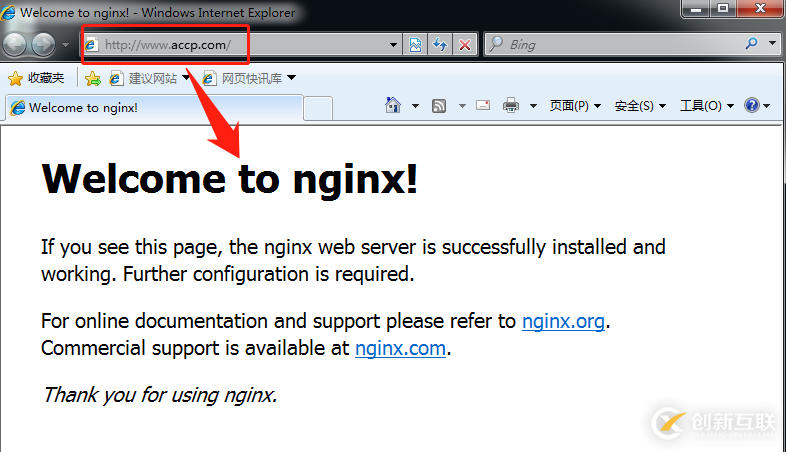Viewport: 786px width, 452px height.
Task: Expand the Print options dropdown arrow
Action: coord(533,106)
